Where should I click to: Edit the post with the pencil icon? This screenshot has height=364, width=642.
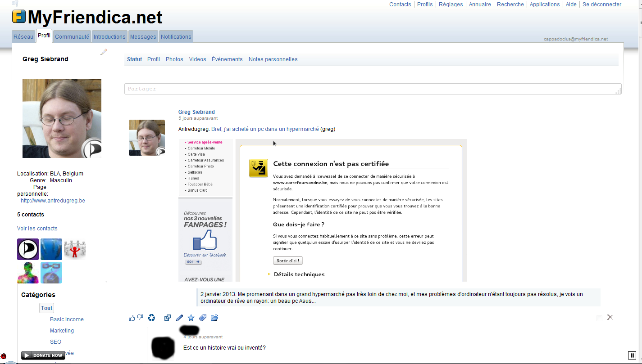pyautogui.click(x=179, y=318)
